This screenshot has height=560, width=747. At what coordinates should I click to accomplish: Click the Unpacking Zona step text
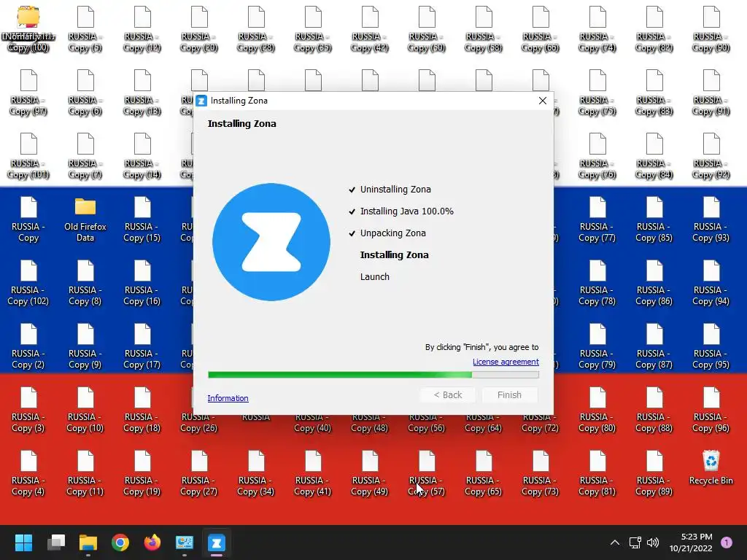click(x=392, y=233)
